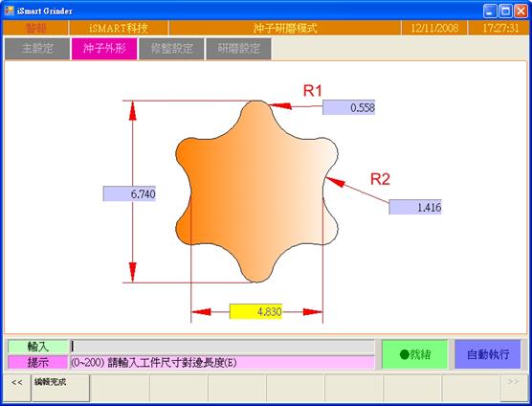Select the R2 radius field showing 1.416
The height and width of the screenshot is (406, 532).
pos(415,207)
